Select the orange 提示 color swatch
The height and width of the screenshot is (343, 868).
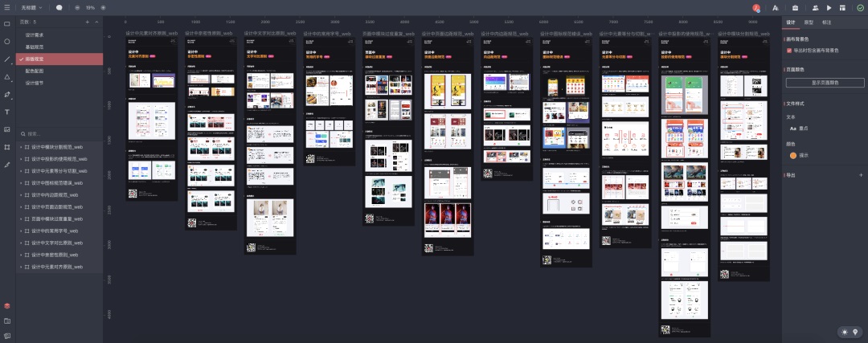coord(792,156)
